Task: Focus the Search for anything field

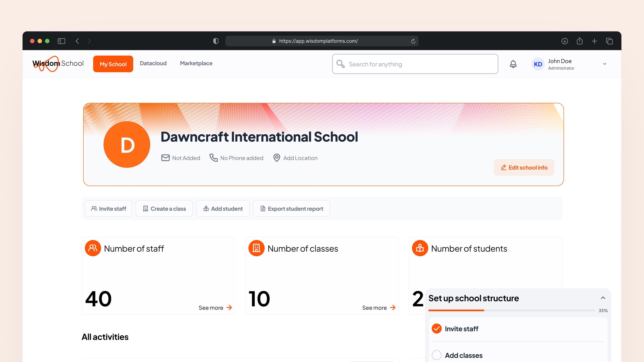Action: click(415, 64)
